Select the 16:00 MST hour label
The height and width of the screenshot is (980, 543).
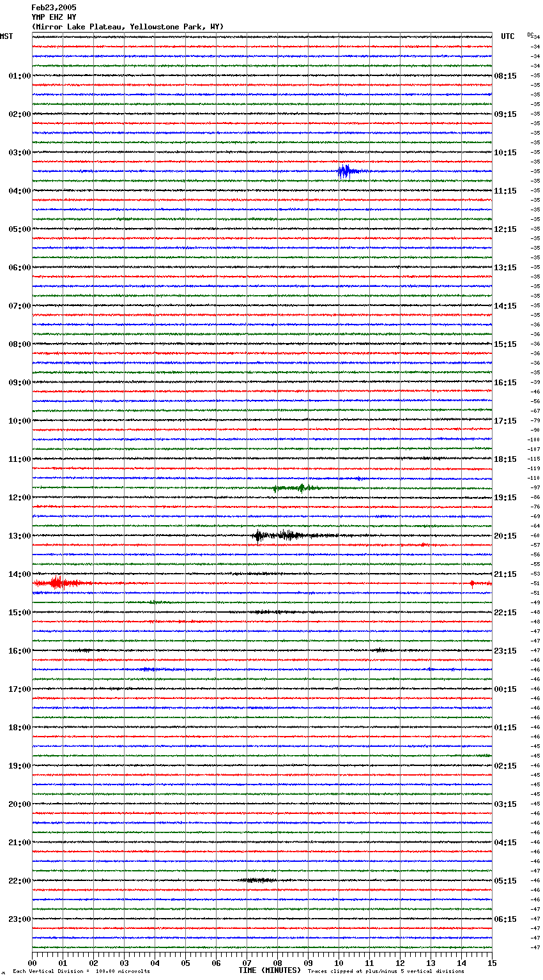tap(20, 651)
